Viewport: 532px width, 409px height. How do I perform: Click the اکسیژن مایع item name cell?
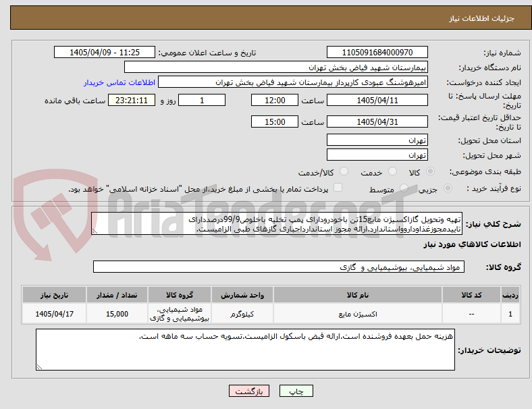coord(358,314)
